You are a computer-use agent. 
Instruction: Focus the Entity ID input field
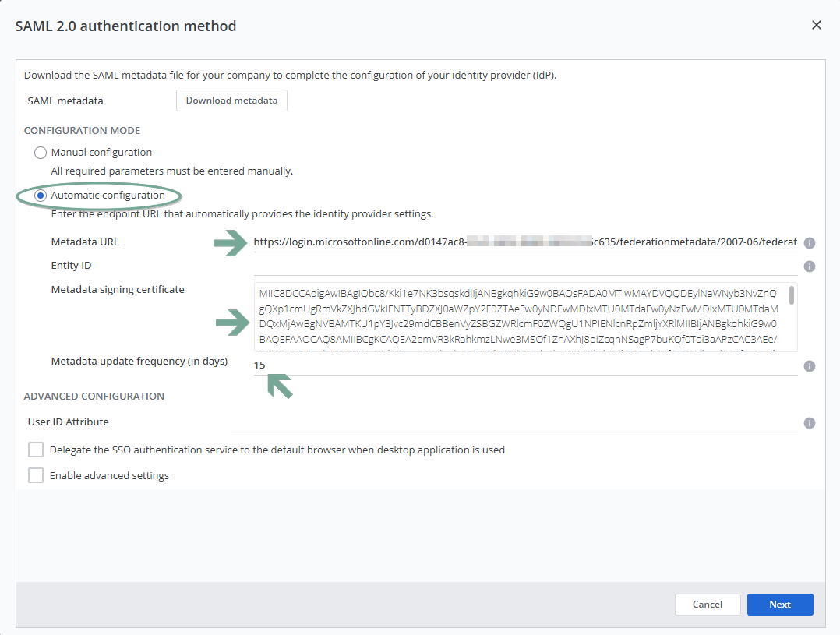tap(524, 266)
